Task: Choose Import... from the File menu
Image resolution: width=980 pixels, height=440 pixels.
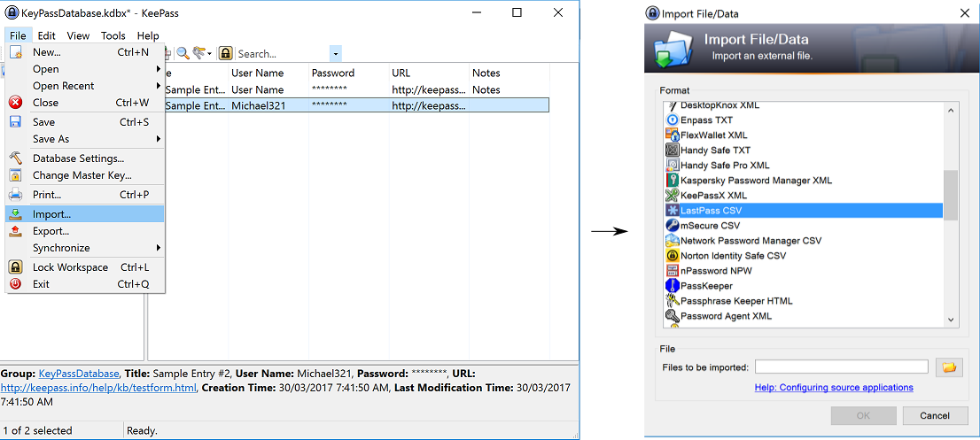Action: click(x=85, y=214)
